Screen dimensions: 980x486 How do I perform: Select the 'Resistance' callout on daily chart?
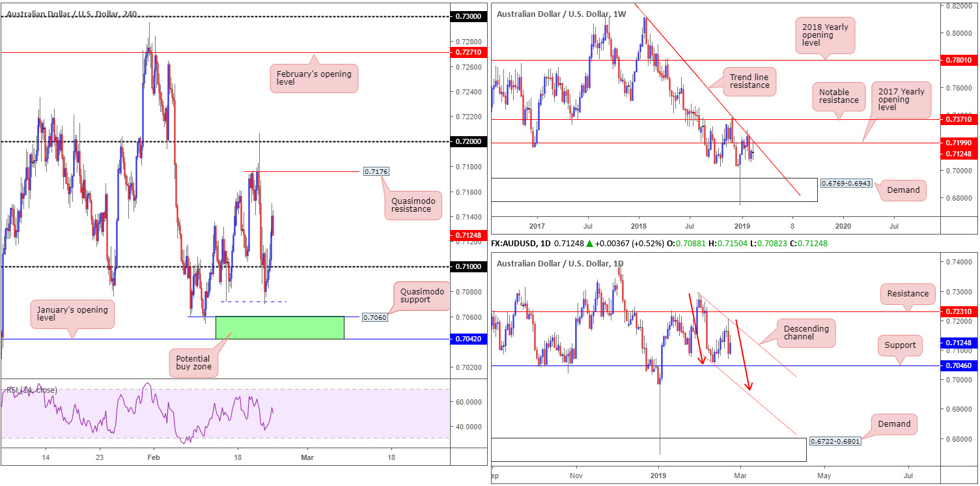(x=908, y=294)
